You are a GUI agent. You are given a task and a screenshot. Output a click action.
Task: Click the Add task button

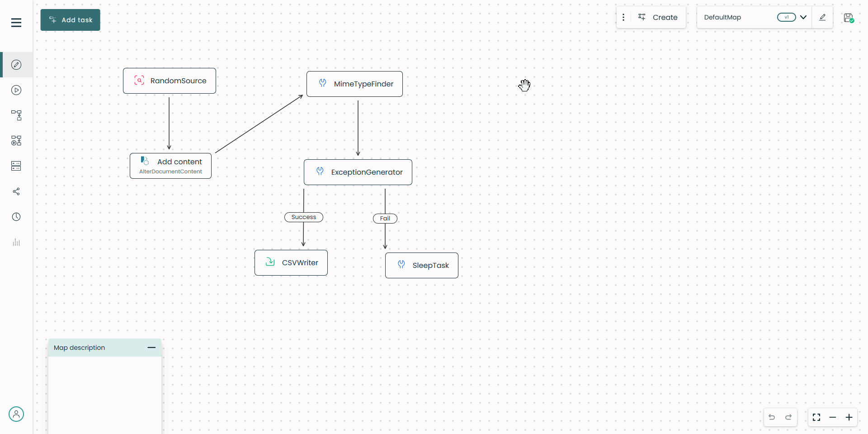(x=71, y=20)
